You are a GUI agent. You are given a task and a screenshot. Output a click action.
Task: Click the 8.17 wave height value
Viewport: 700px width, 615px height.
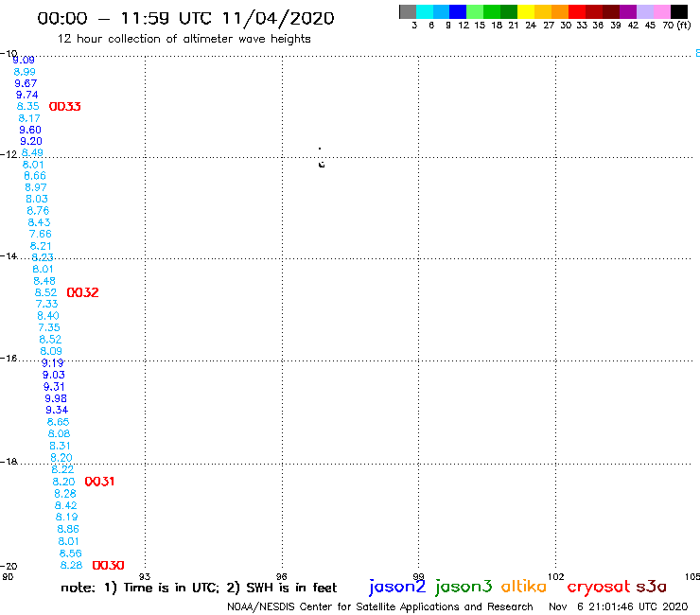tap(29, 119)
